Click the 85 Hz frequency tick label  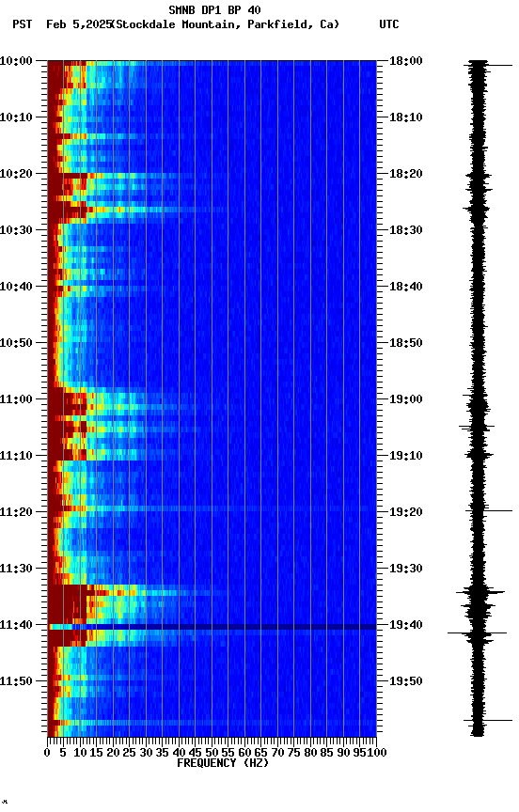pyautogui.click(x=326, y=753)
